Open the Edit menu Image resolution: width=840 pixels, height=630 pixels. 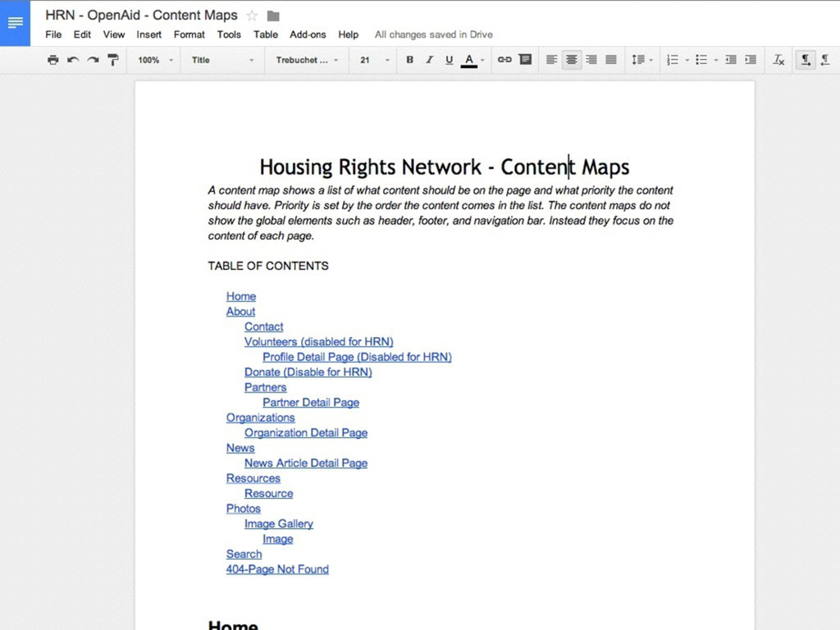click(82, 34)
